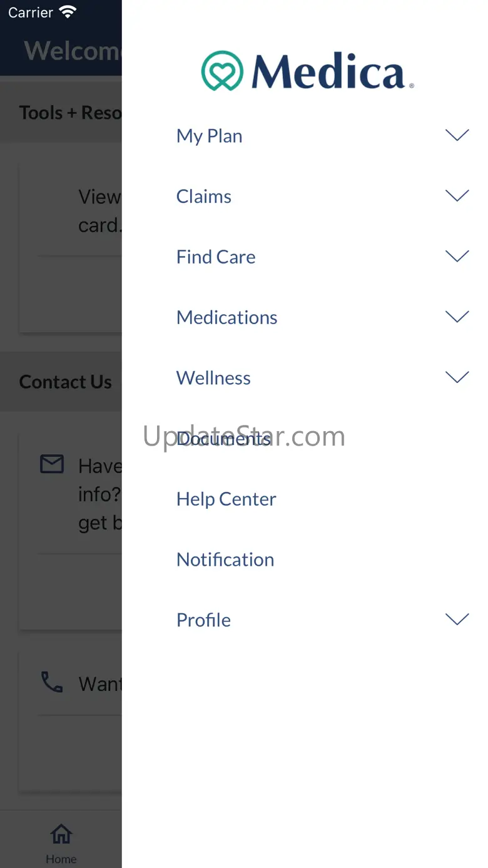The width and height of the screenshot is (488, 868).
Task: Go to Find Care menu label
Action: 216,257
